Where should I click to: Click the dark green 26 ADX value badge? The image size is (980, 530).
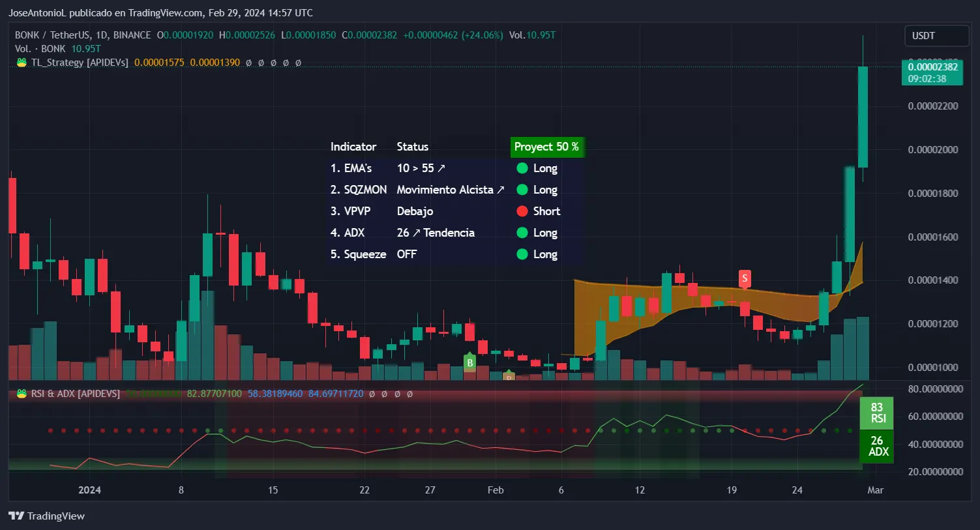(x=877, y=446)
